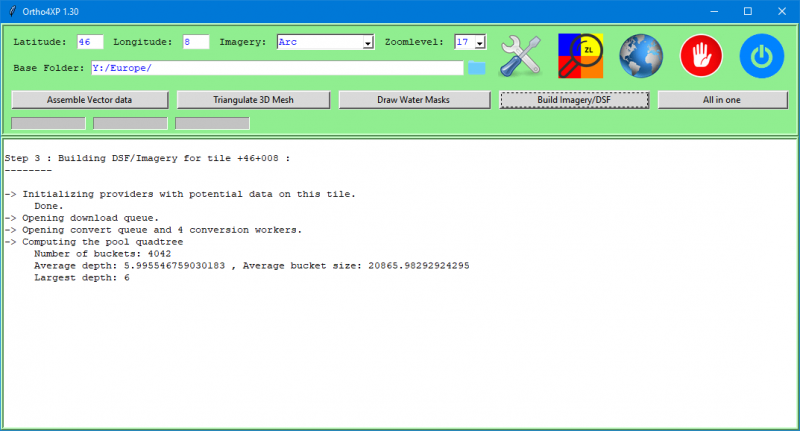This screenshot has width=800, height=431.
Task: Expand the Imagery provider dropdown arrow
Action: pos(368,42)
